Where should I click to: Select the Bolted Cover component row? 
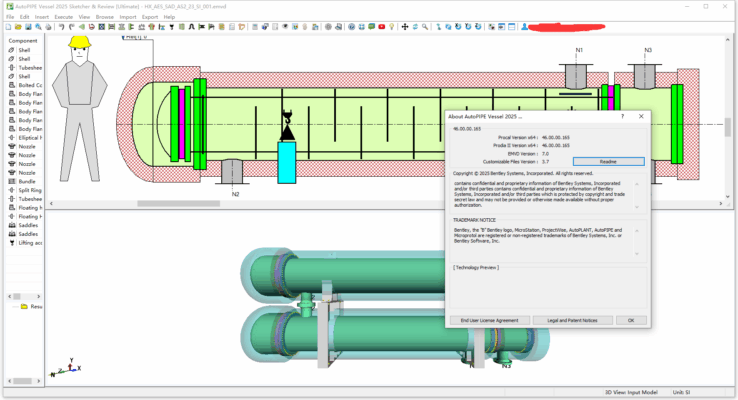point(25,85)
